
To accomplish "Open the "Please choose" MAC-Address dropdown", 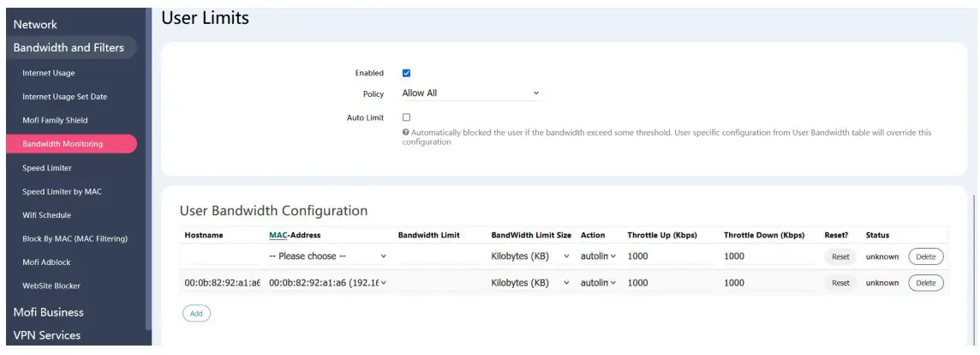I will click(327, 256).
